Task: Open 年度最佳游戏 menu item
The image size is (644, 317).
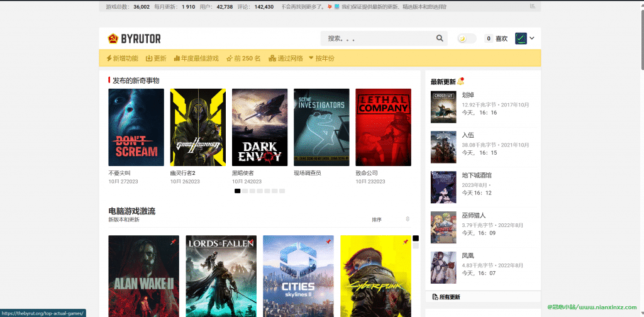Action: point(196,58)
